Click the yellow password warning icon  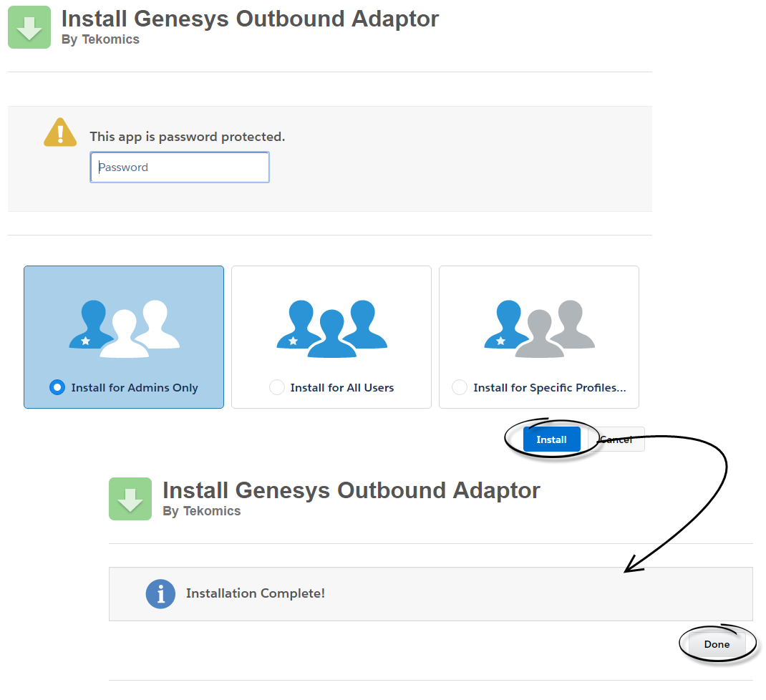pos(60,132)
